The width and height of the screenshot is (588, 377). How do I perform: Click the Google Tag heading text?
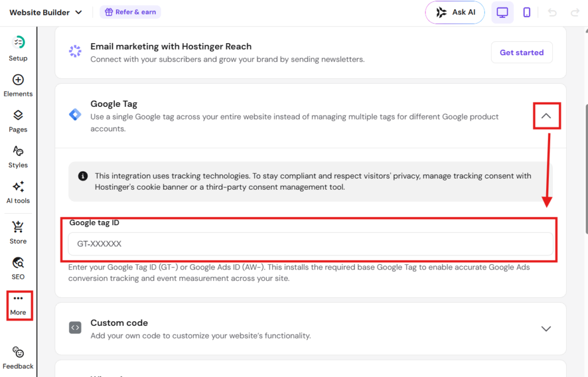coord(114,103)
